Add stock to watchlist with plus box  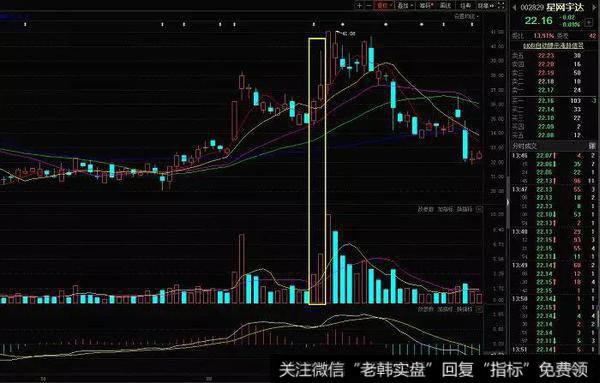[589, 23]
